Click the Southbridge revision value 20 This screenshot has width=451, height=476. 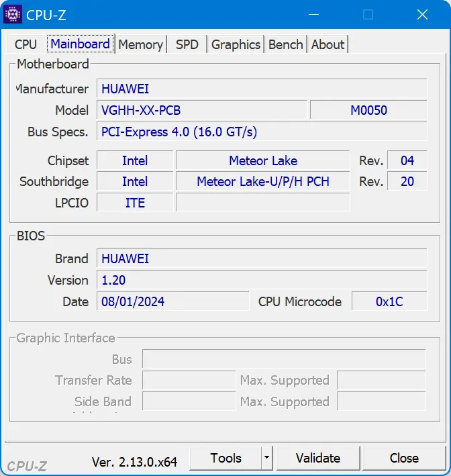click(x=407, y=181)
